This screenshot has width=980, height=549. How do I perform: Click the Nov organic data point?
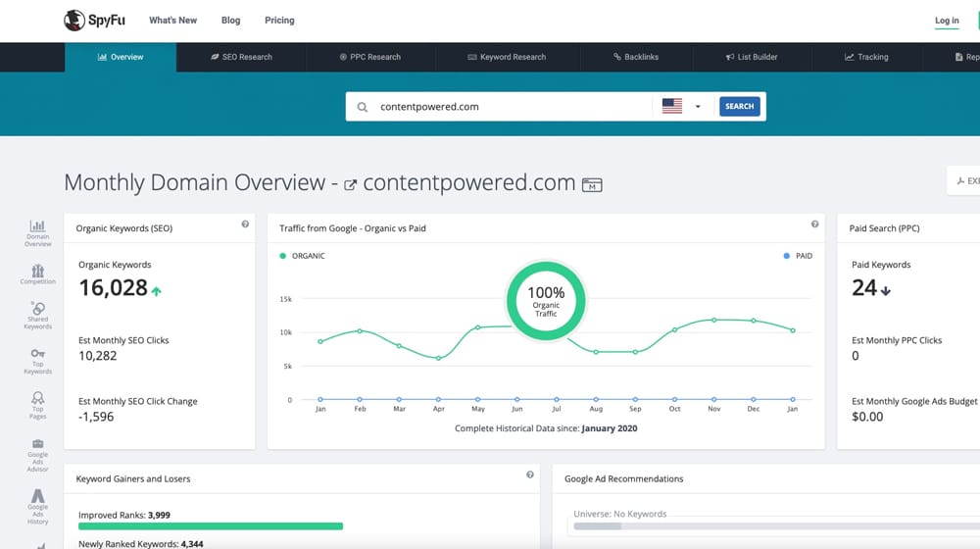coord(714,320)
